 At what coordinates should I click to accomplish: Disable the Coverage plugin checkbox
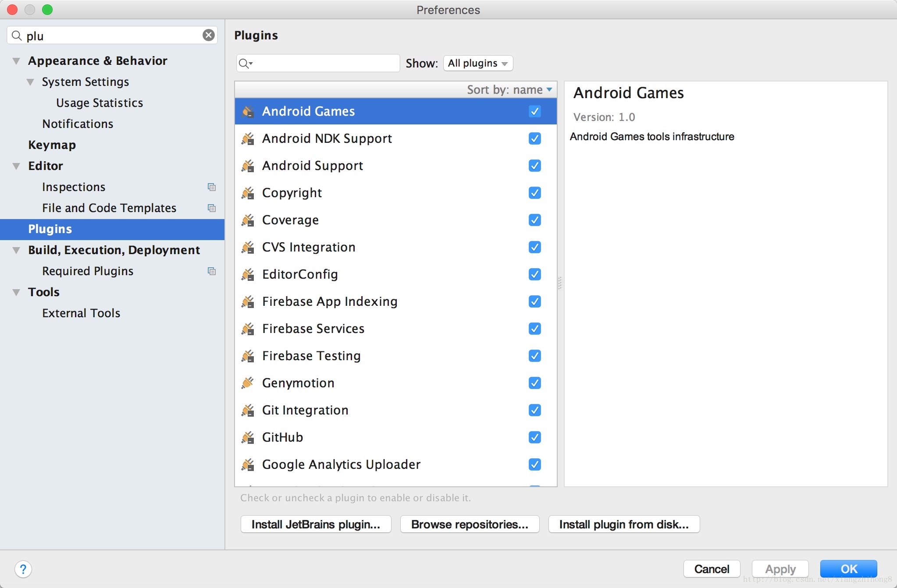coord(534,220)
